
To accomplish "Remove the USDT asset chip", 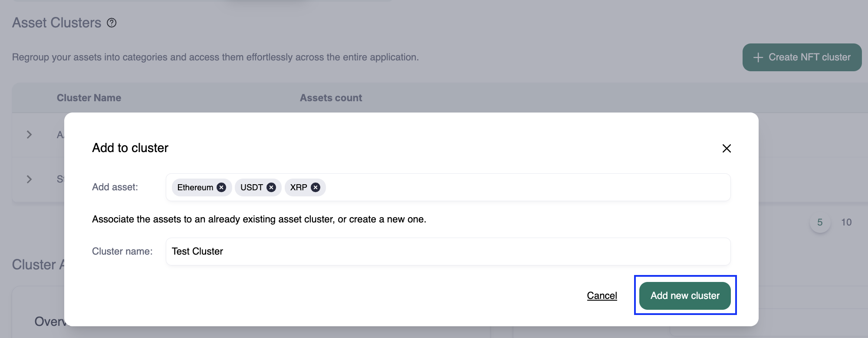I will pos(271,187).
